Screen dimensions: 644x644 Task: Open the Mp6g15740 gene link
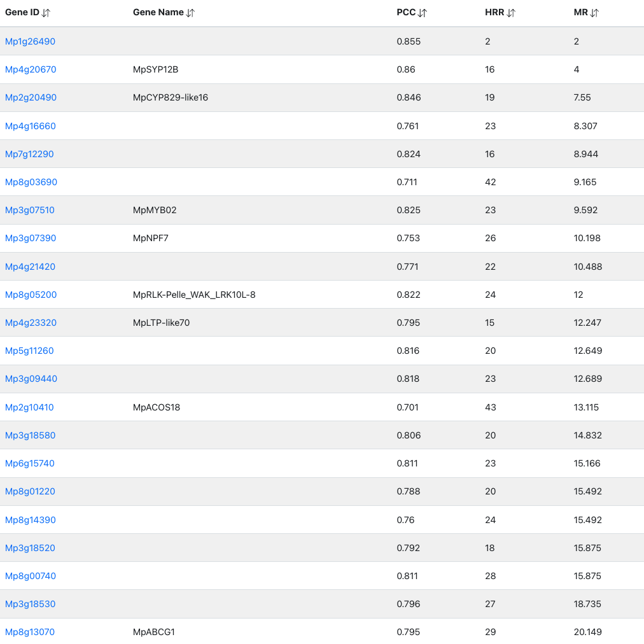[30, 463]
